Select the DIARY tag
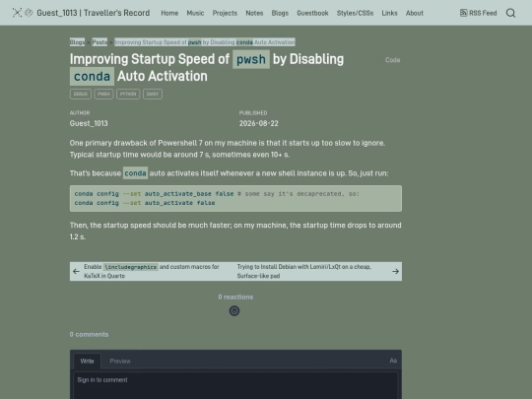 (x=153, y=94)
